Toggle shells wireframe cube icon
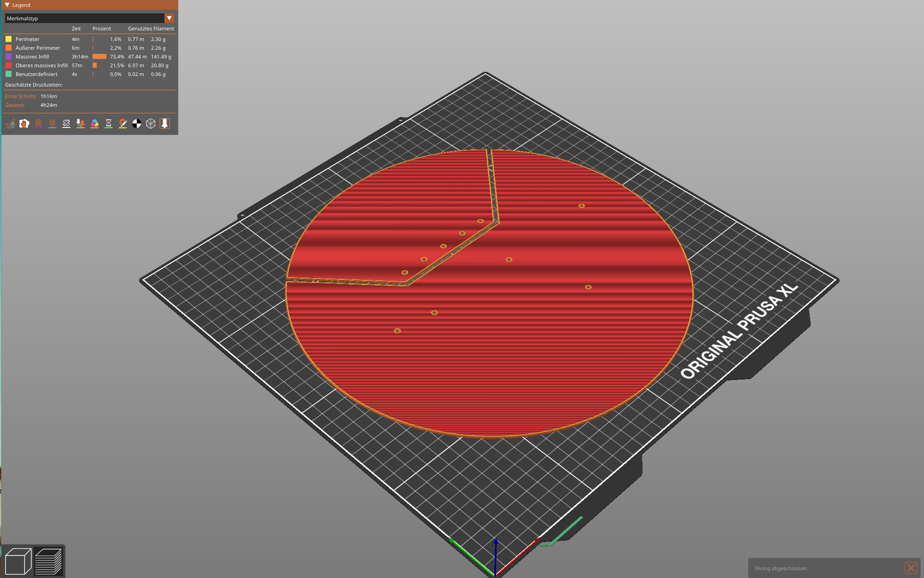Image resolution: width=924 pixels, height=578 pixels. coord(151,123)
